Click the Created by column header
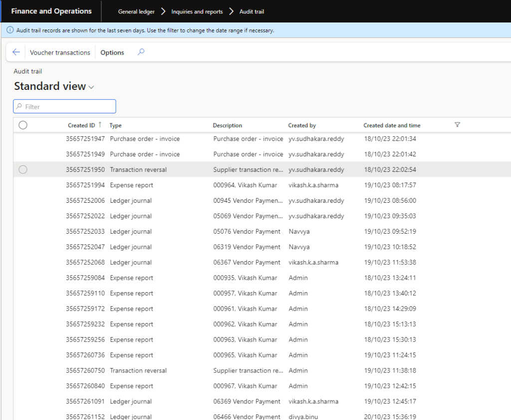Viewport: 511px width, 420px height. [302, 125]
